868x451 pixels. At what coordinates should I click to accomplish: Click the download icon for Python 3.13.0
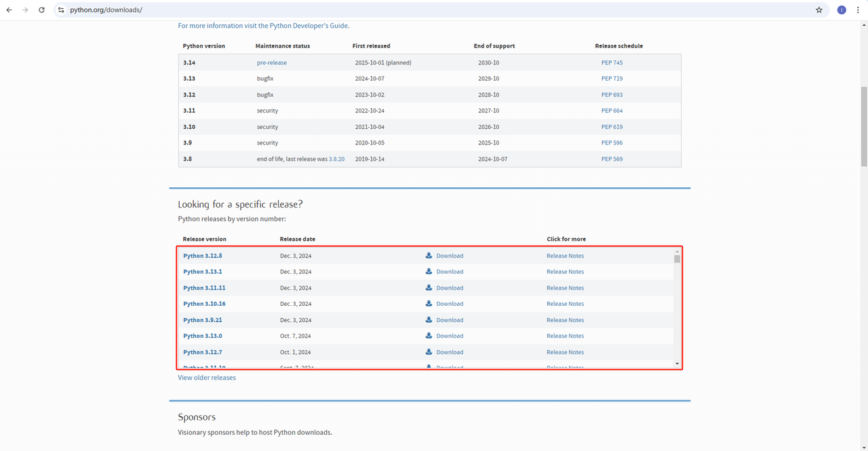coord(429,336)
